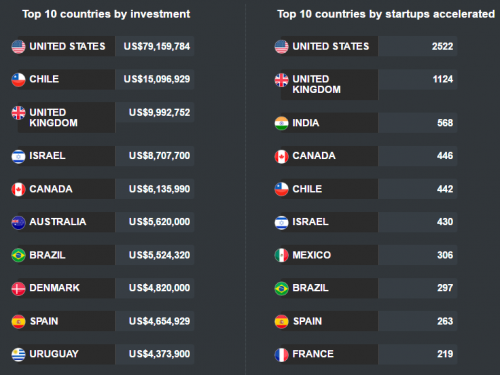Click the India flag in startups list
This screenshot has height=375, width=500.
[x=281, y=123]
